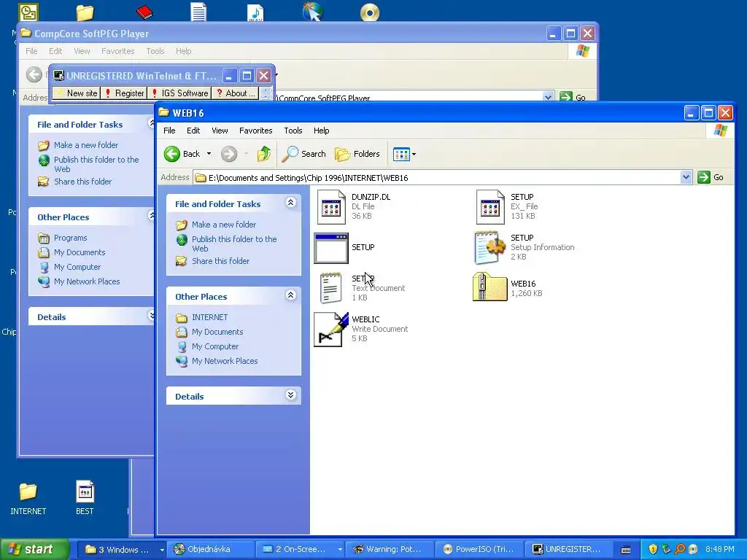The height and width of the screenshot is (560, 747).
Task: Click Share this folder in WEB16
Action: (x=220, y=261)
